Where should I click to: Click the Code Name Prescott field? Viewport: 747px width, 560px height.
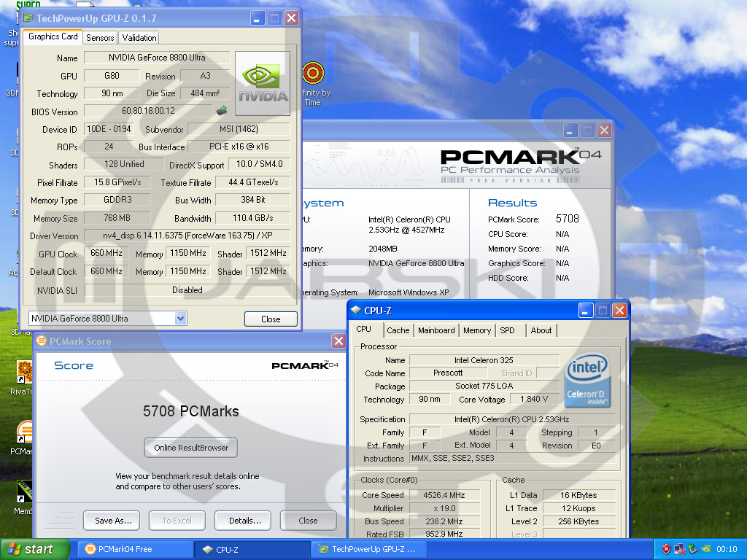(448, 373)
